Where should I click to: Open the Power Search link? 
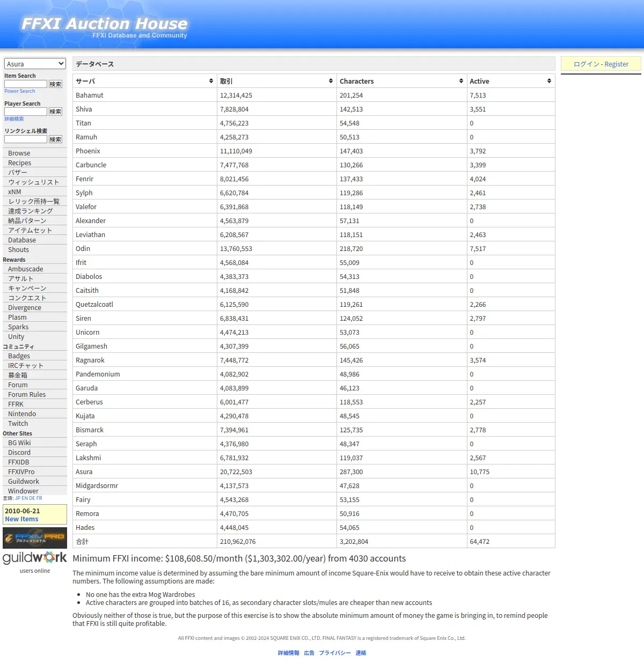click(20, 91)
